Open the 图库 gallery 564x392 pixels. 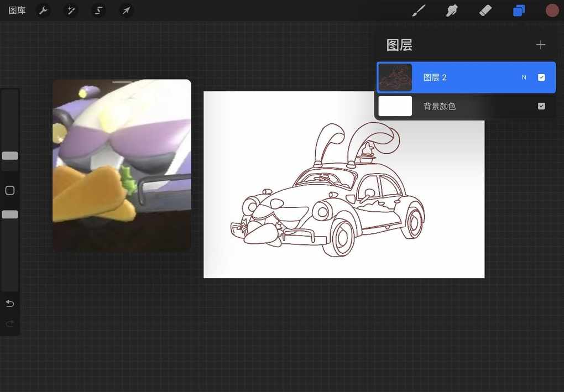(17, 11)
